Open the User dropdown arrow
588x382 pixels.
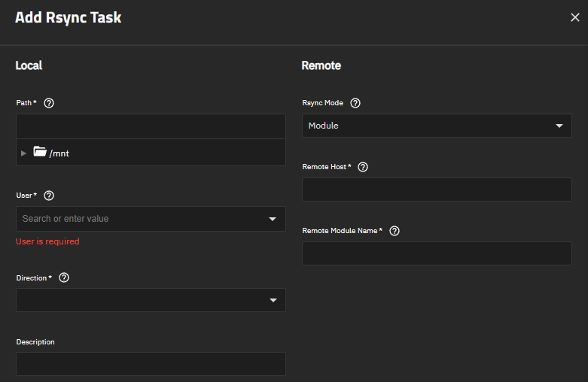pos(273,219)
